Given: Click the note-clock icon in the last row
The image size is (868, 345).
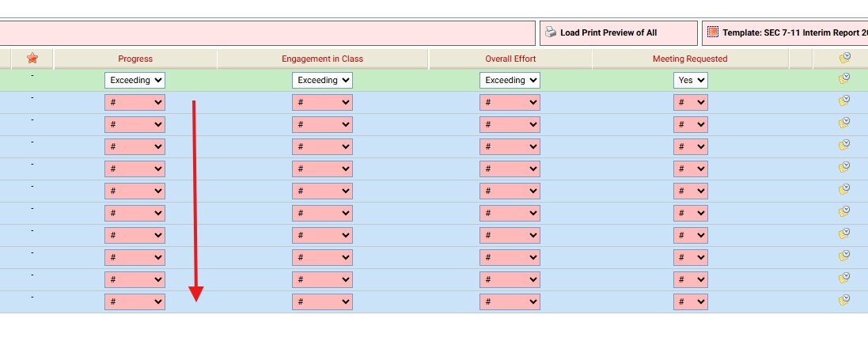Looking at the screenshot, I should tap(844, 300).
